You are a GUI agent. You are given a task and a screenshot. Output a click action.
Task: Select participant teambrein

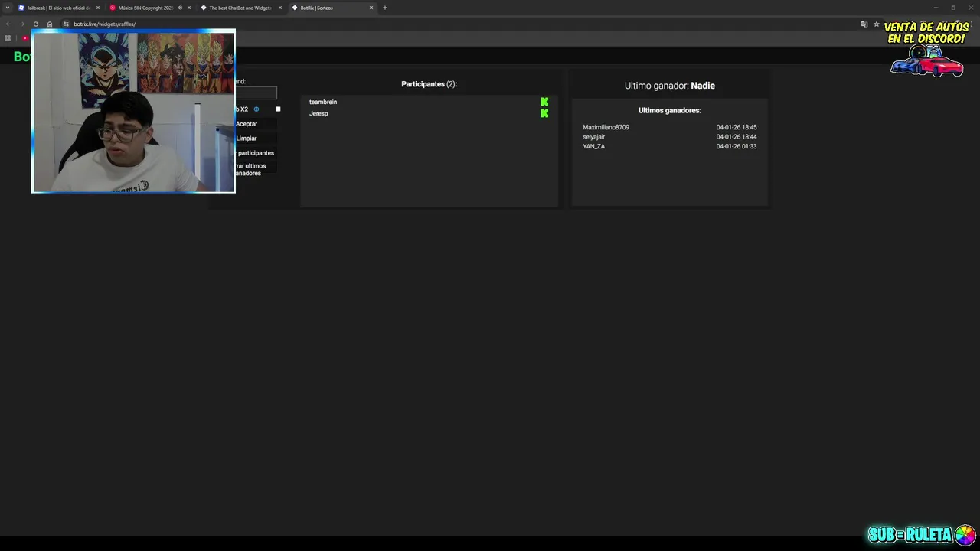point(323,102)
